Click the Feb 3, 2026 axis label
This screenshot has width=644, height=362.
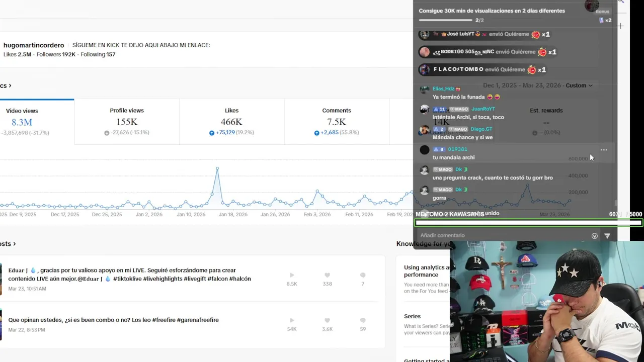317,214
